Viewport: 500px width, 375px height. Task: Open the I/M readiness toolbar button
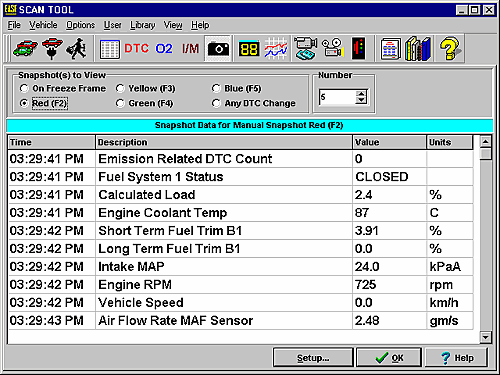pyautogui.click(x=190, y=49)
